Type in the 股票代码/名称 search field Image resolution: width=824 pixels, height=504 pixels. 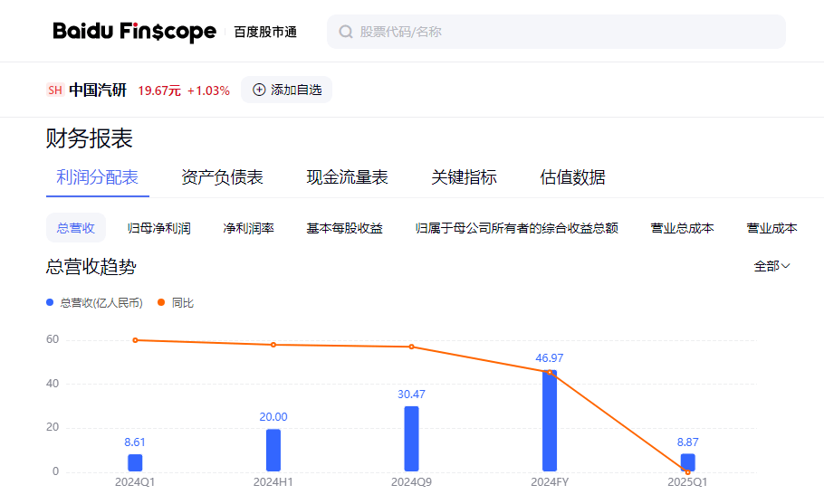tap(561, 32)
